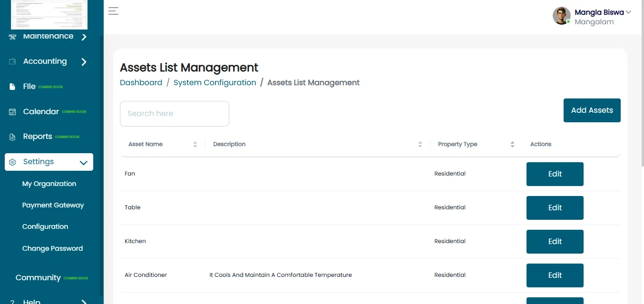Click the Reports page icon
Viewport: 644px width, 304px height.
point(12,137)
